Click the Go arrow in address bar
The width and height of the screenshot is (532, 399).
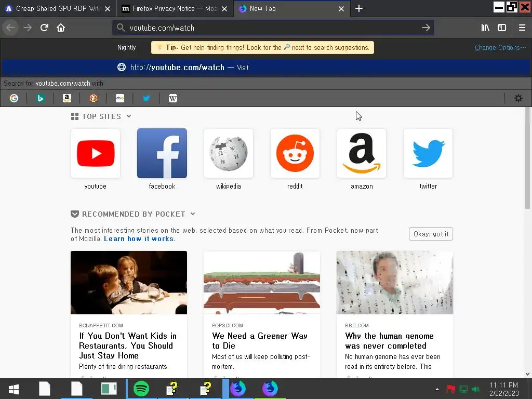coord(426,28)
